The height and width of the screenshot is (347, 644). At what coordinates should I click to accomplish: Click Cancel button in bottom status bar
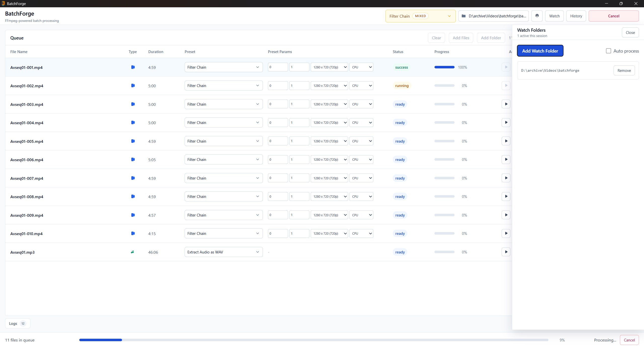pyautogui.click(x=629, y=340)
